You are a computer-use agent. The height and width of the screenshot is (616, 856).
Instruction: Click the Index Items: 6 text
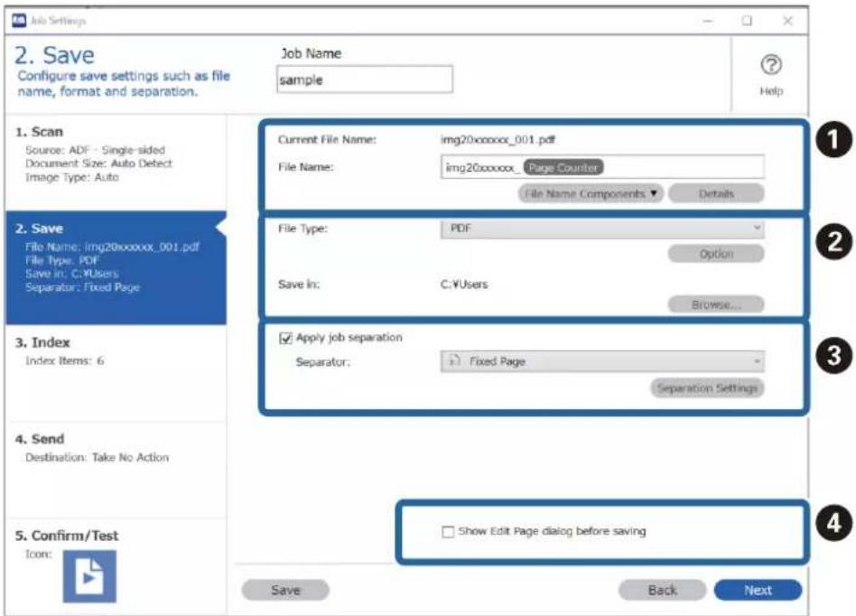pos(64,360)
